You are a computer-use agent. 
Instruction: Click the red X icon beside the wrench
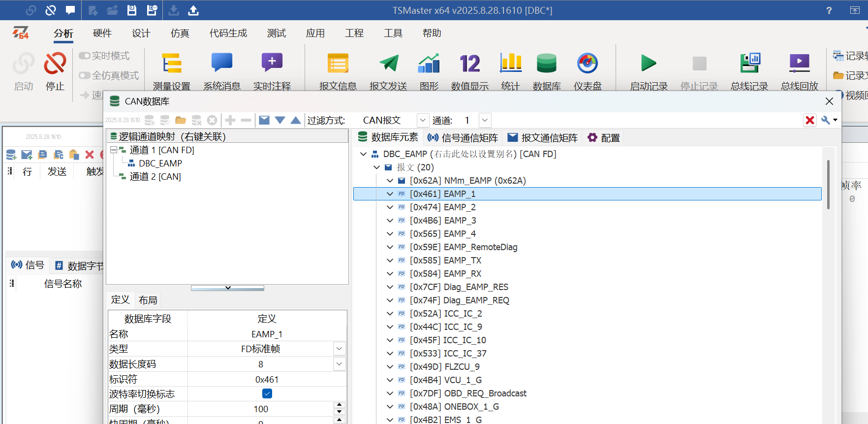pyautogui.click(x=810, y=120)
